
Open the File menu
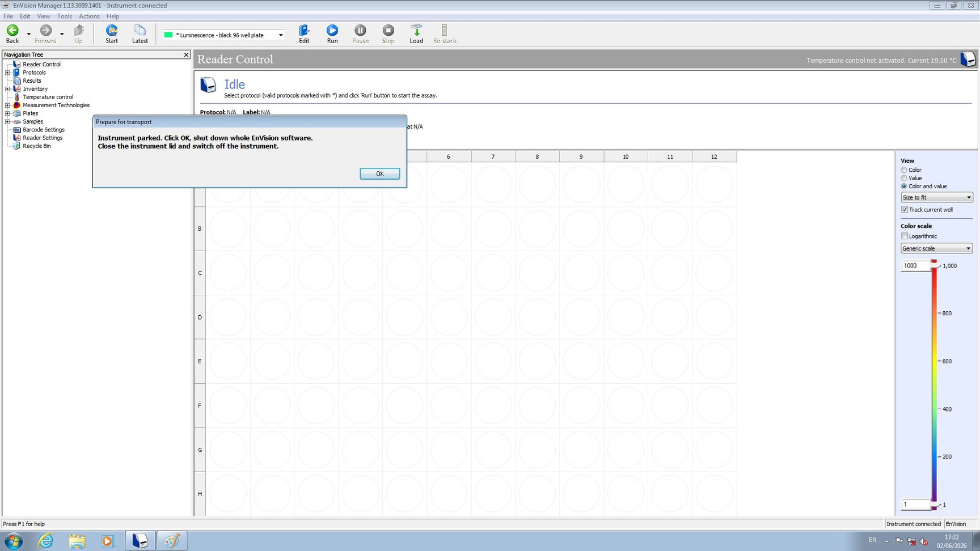(x=8, y=16)
